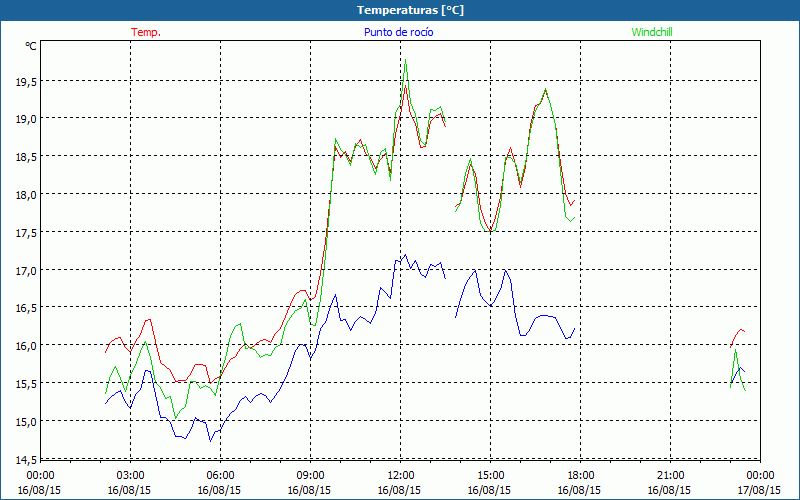Click the 15,5 y-axis value
This screenshot has height=500, width=800.
click(25, 383)
